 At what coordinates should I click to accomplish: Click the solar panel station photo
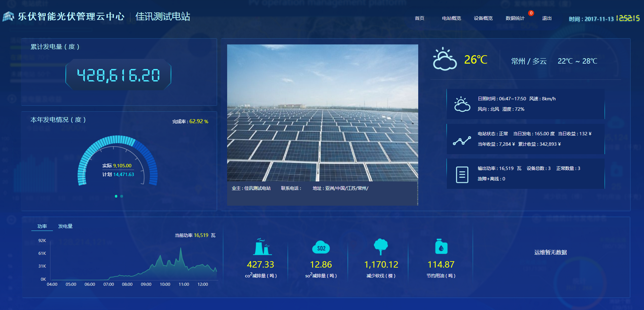[322, 113]
